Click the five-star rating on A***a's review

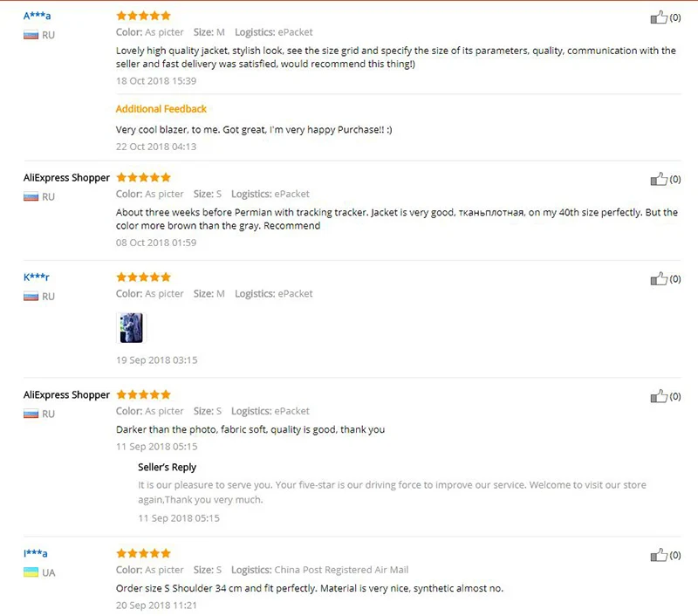coord(143,16)
